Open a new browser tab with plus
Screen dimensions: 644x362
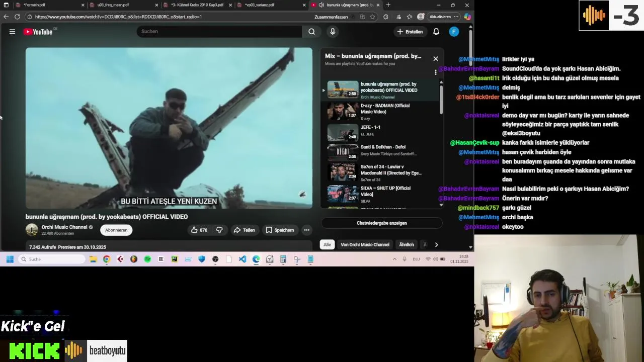point(388,5)
